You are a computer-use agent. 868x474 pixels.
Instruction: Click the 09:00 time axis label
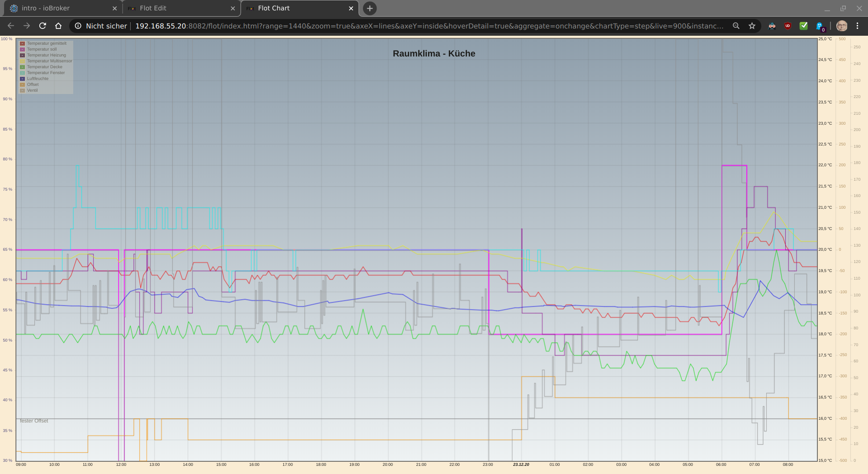21,465
